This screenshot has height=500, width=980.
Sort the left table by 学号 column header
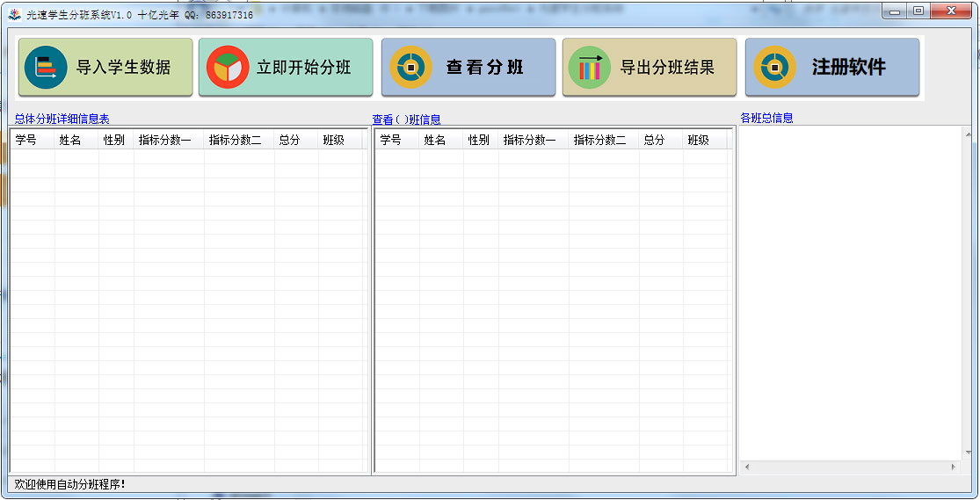pos(25,140)
